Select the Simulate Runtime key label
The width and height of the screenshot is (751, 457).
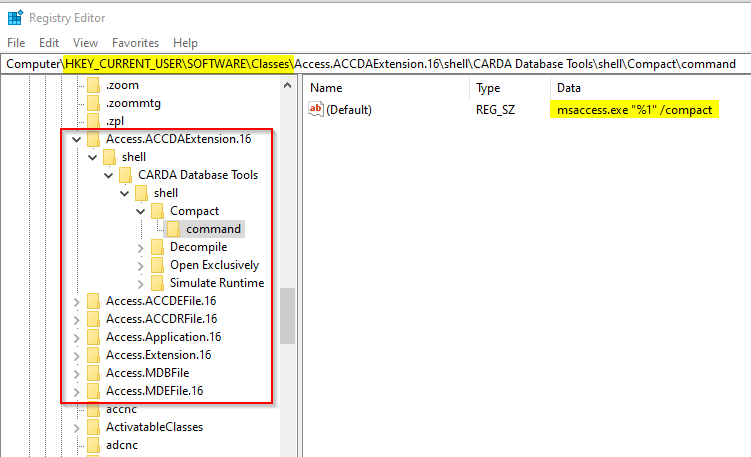tap(216, 283)
